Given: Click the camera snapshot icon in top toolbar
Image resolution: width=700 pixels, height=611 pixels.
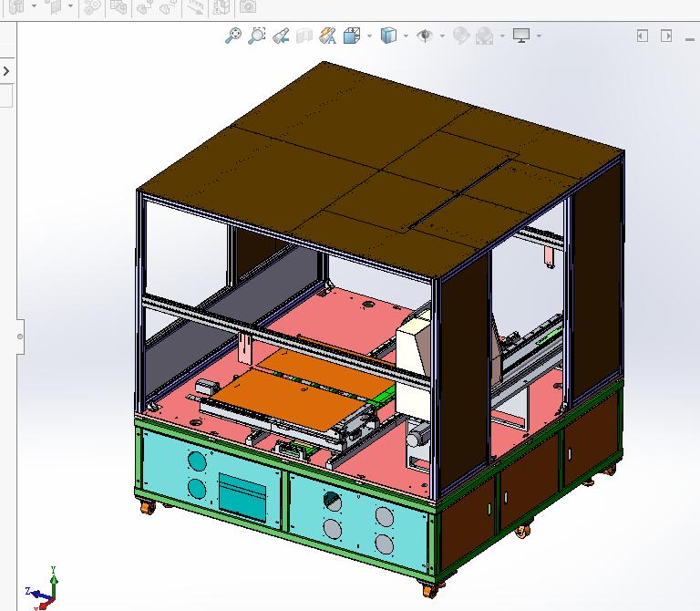Looking at the screenshot, I should point(248,6).
